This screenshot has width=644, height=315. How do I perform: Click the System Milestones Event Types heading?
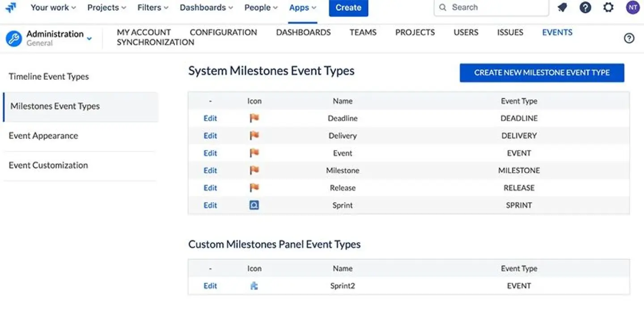271,71
